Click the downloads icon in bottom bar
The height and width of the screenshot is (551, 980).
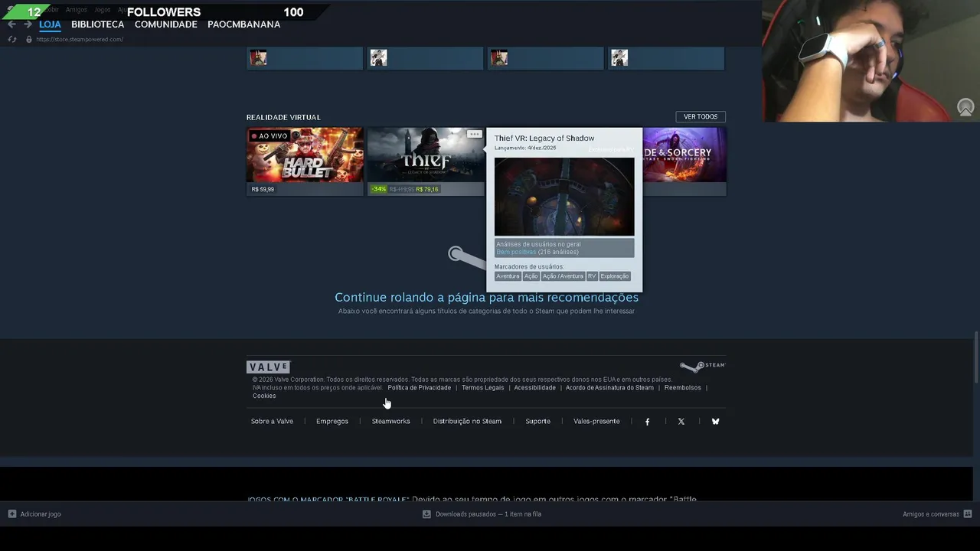pos(426,514)
